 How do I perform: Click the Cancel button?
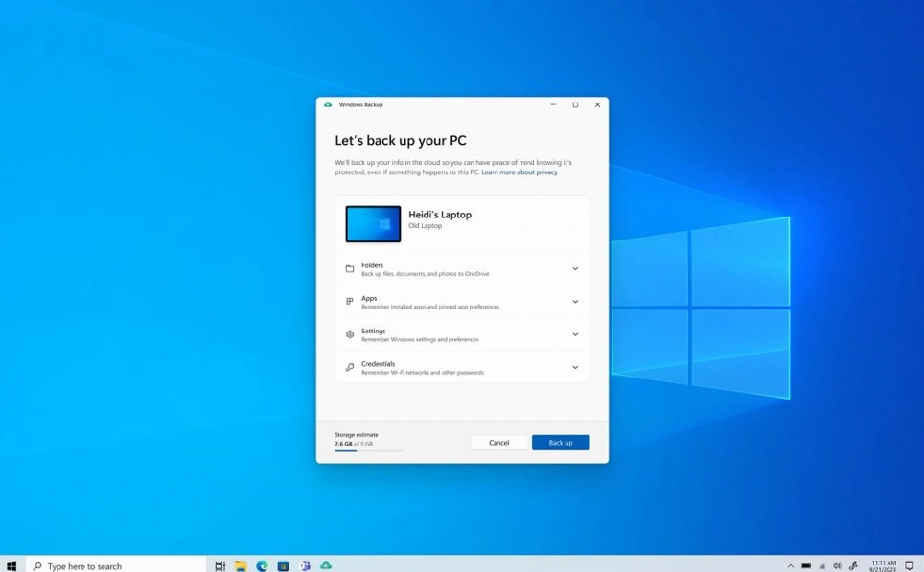click(498, 443)
